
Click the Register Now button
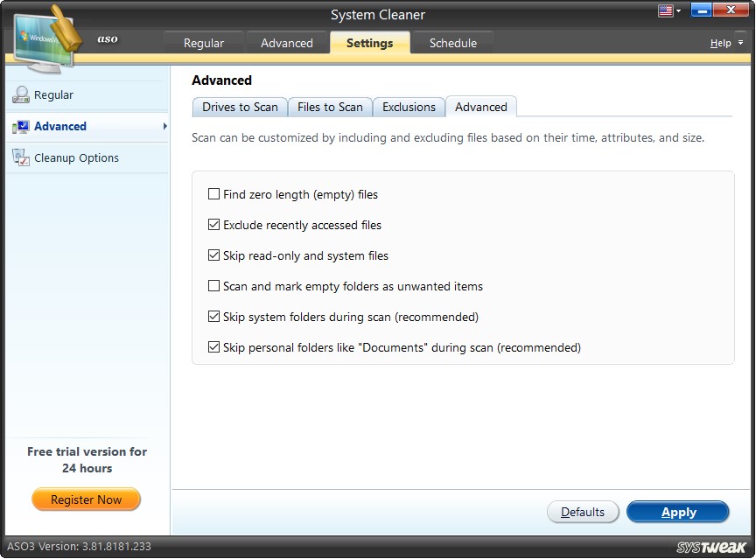[x=86, y=499]
